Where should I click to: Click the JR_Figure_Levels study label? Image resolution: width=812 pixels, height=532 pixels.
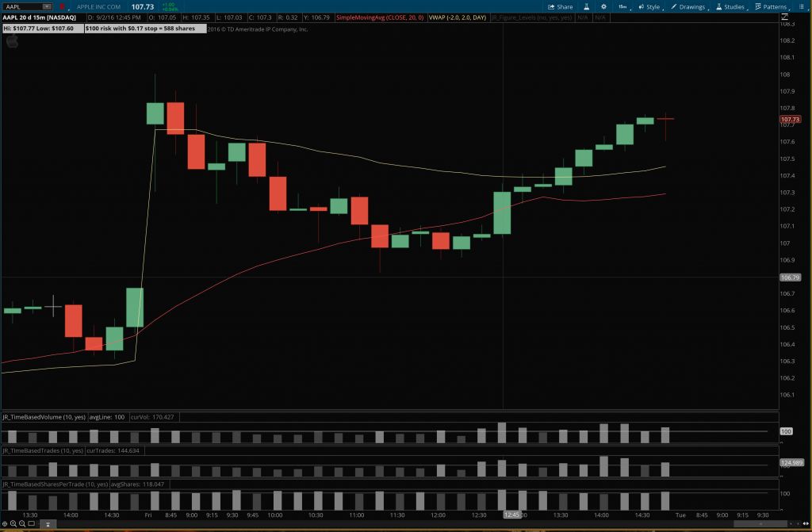[532, 17]
